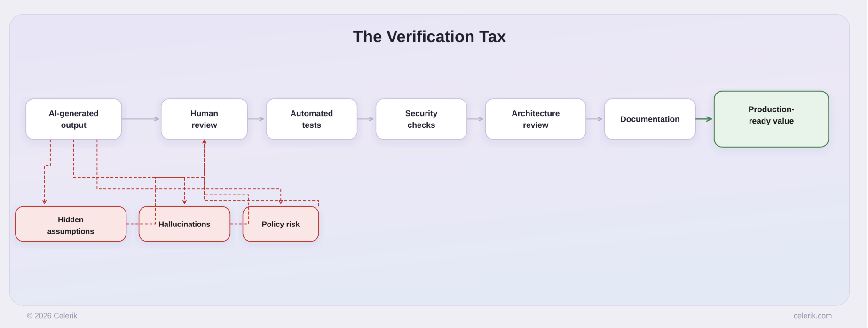
Task: Click arrow between Automated tests and Security checks
Action: coord(366,119)
